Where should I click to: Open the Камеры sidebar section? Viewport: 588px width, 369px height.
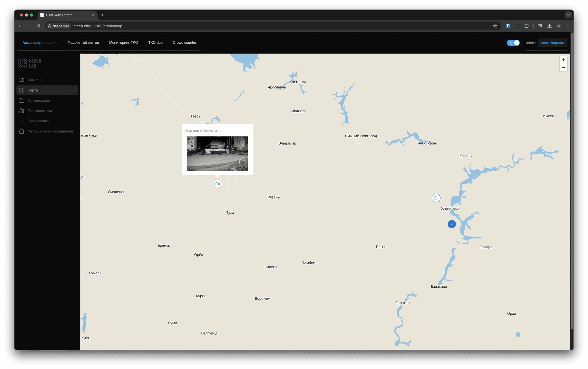click(x=34, y=80)
